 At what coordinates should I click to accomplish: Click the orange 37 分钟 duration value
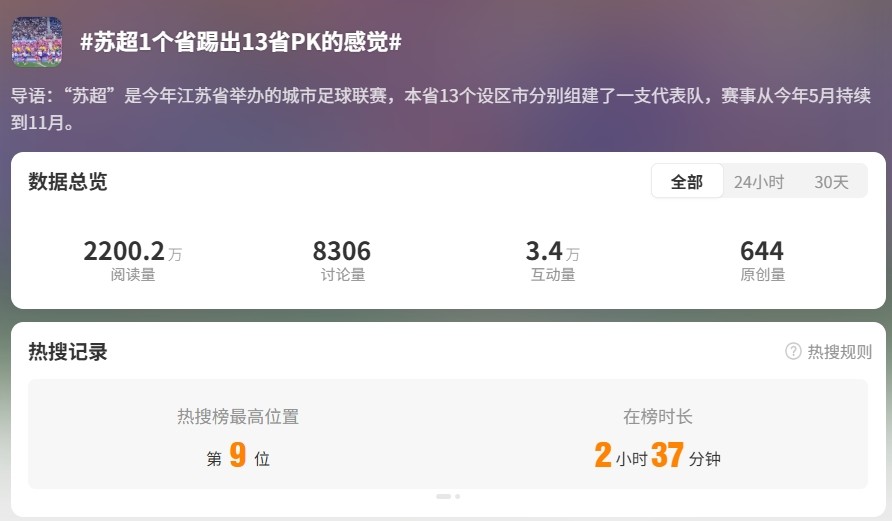click(685, 455)
